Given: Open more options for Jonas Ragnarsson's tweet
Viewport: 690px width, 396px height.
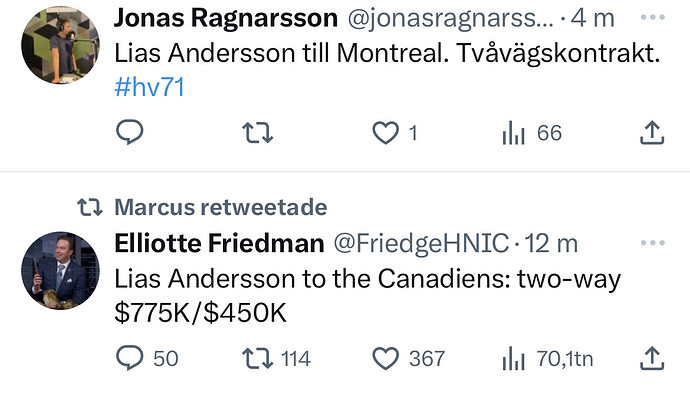Looking at the screenshot, I should (x=653, y=17).
